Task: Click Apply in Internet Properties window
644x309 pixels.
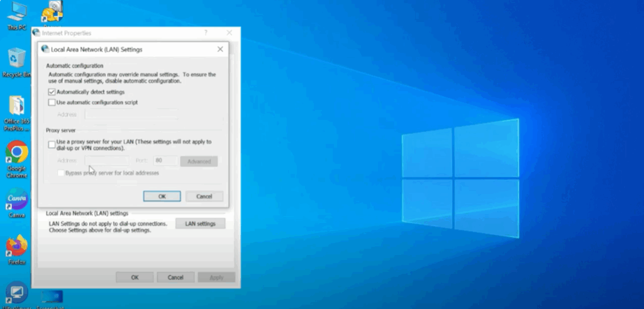Action: point(216,278)
